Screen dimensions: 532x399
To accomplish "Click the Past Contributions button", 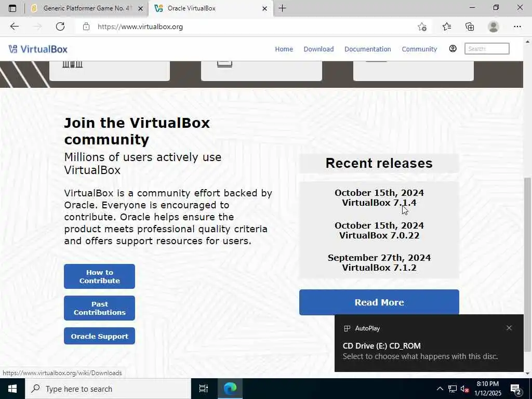I will point(99,308).
